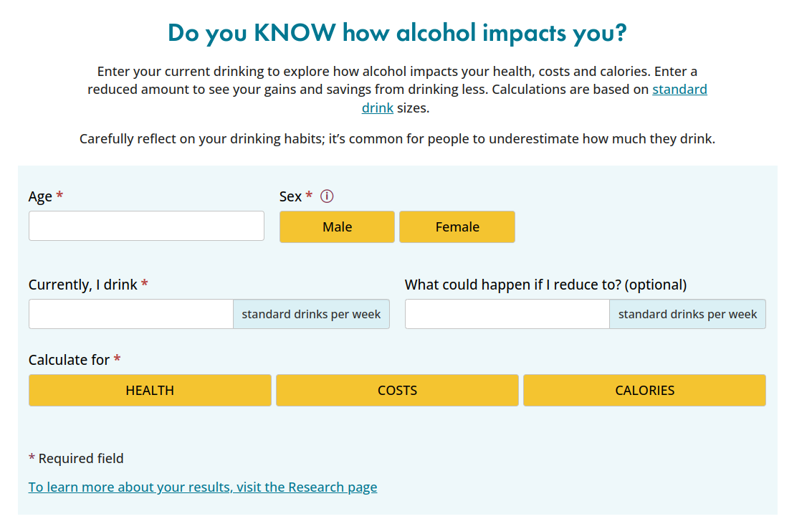Open the Sex field info icon
812x524 pixels.
tap(327, 196)
